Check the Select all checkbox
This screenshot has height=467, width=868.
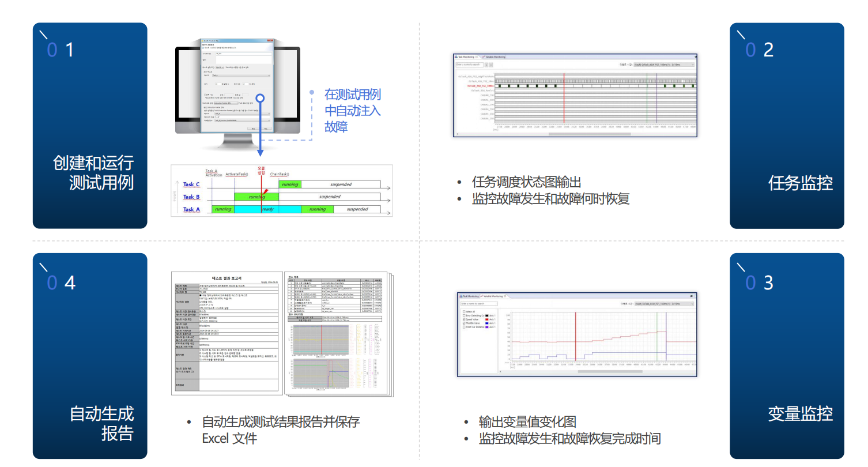[x=463, y=311]
